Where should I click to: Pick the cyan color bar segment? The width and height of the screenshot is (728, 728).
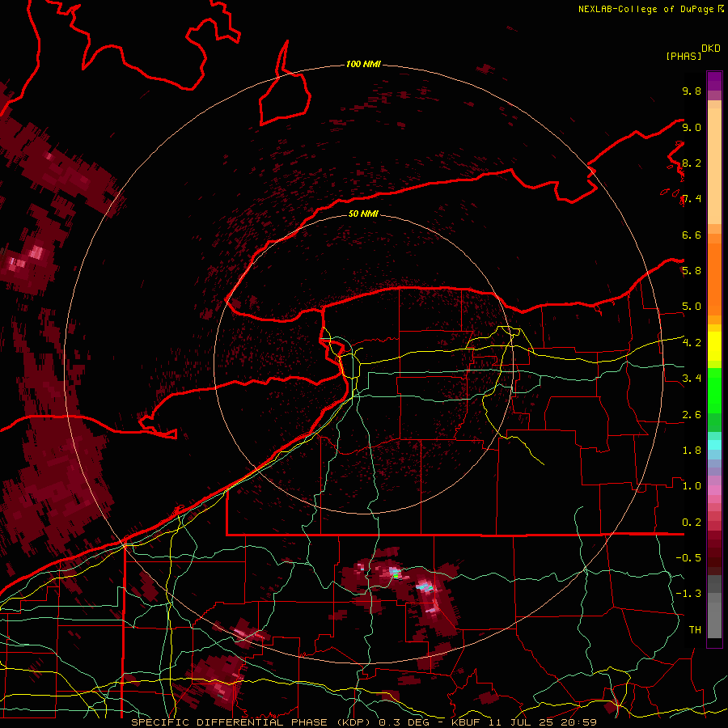coord(714,445)
